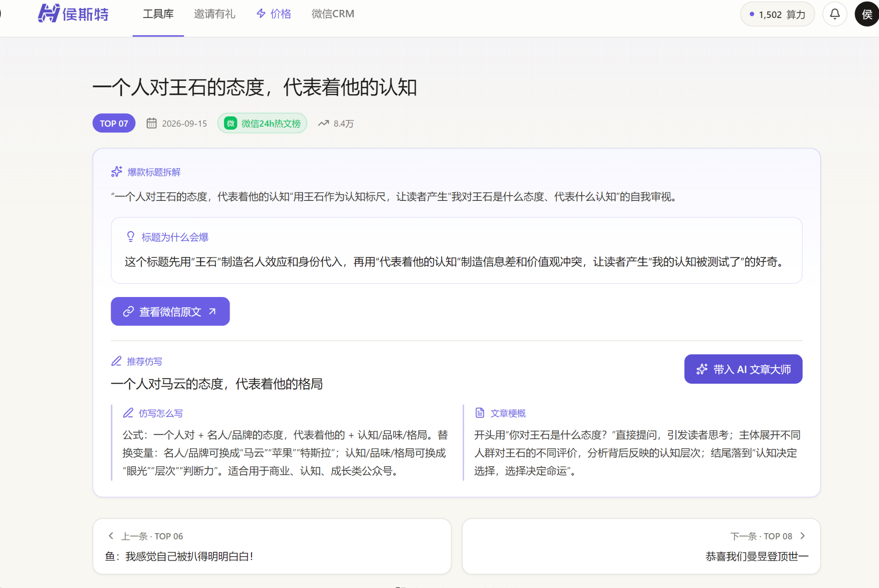Select the 标题为什么会爆 heading
Screen dimensions: 879x588
(x=175, y=237)
